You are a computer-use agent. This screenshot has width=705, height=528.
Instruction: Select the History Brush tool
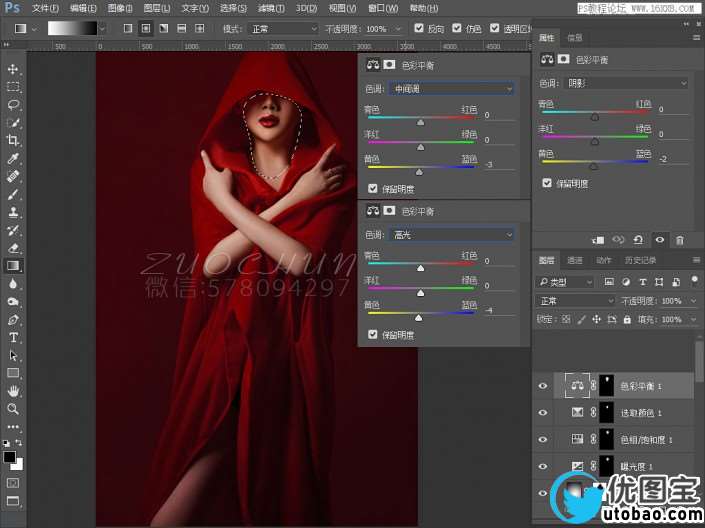[x=13, y=230]
